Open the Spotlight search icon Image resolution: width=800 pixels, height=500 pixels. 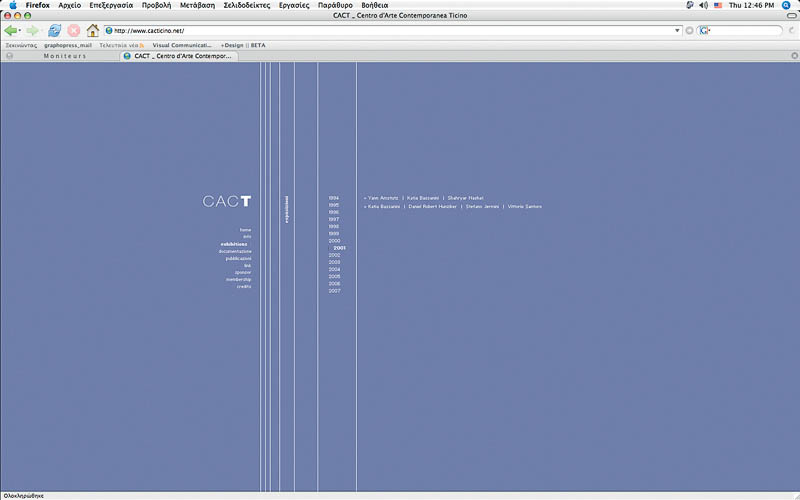pyautogui.click(x=786, y=5)
